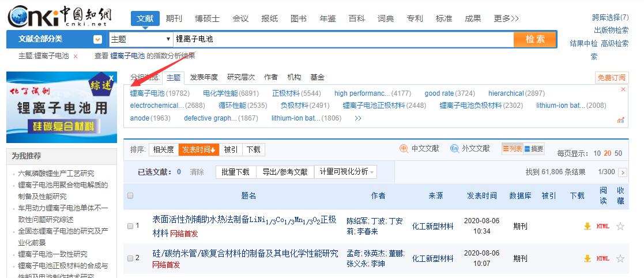This screenshot has height=278, width=644.
Task: Switch to 摘要 summary view
Action: pos(534,149)
